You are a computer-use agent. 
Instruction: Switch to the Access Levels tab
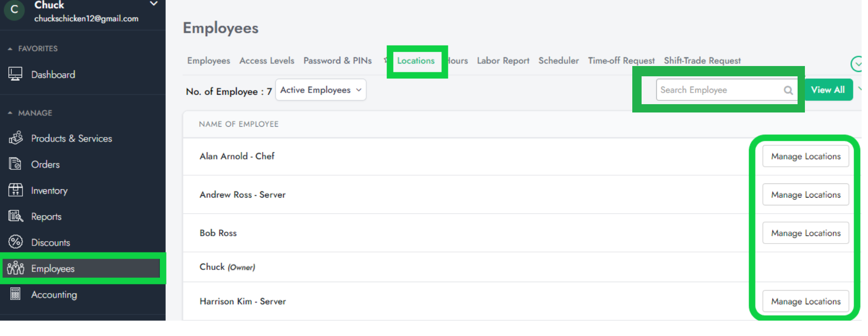click(267, 61)
